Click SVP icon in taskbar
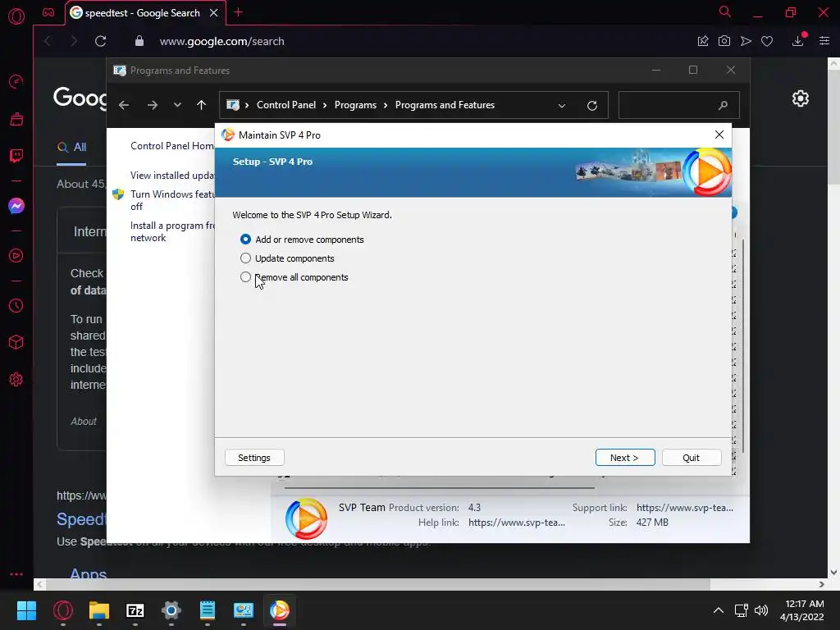 click(x=280, y=610)
